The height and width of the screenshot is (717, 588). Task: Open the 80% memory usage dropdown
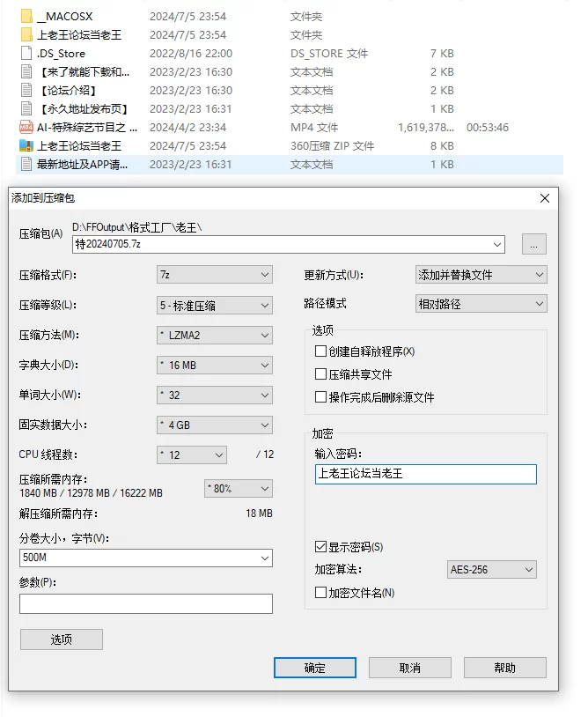click(238, 488)
